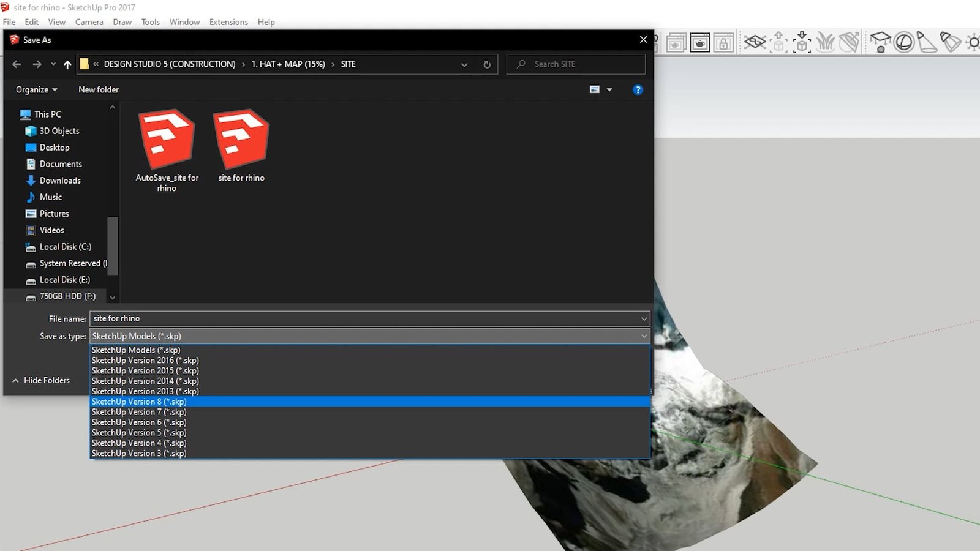Screen dimensions: 980x551
Task: Refresh the SITE folder listing
Action: pyautogui.click(x=487, y=64)
